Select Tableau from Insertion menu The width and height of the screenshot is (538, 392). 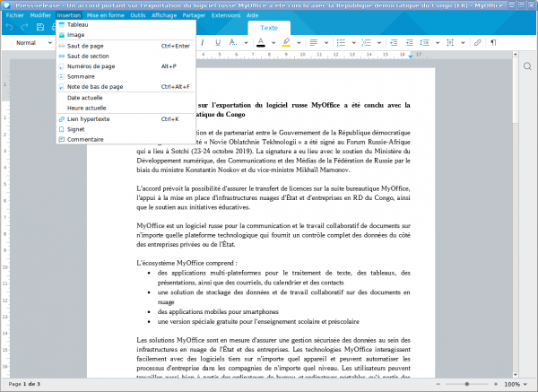77,25
